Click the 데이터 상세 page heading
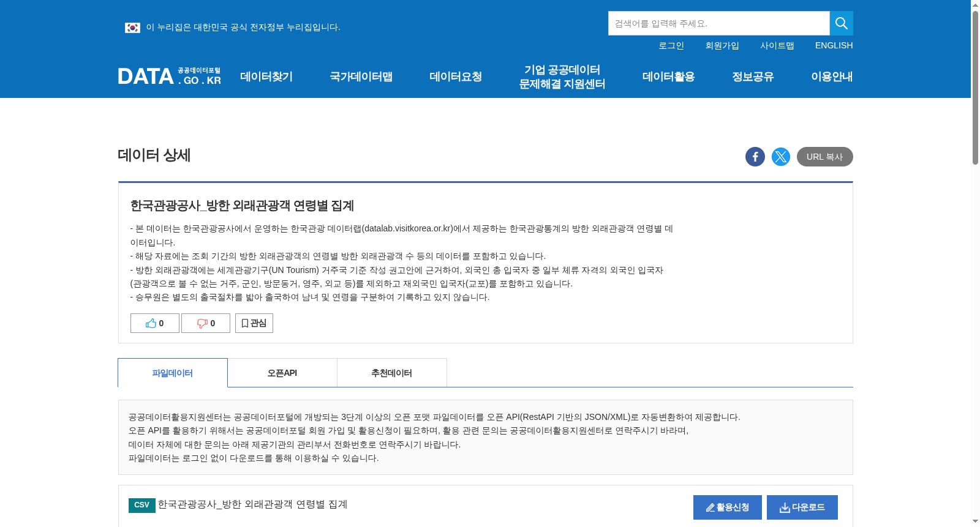This screenshot has width=980, height=527. coord(154,155)
